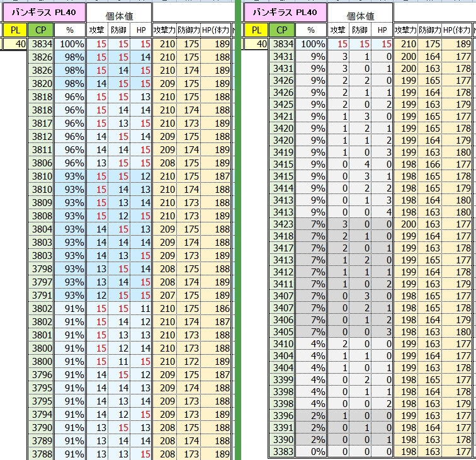Select the left table's バンギラス PL40 title cell
The image size is (476, 460).
pyautogui.click(x=44, y=13)
